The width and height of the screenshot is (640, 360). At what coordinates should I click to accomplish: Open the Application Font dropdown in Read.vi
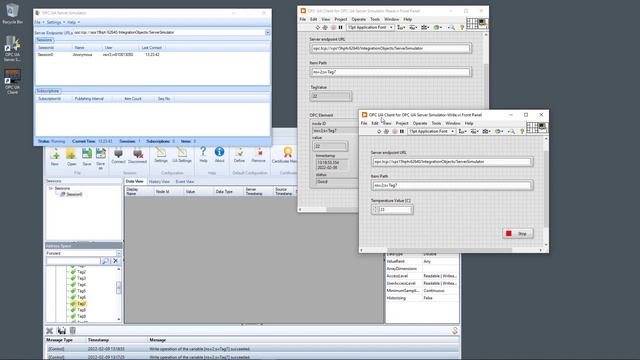pos(371,27)
